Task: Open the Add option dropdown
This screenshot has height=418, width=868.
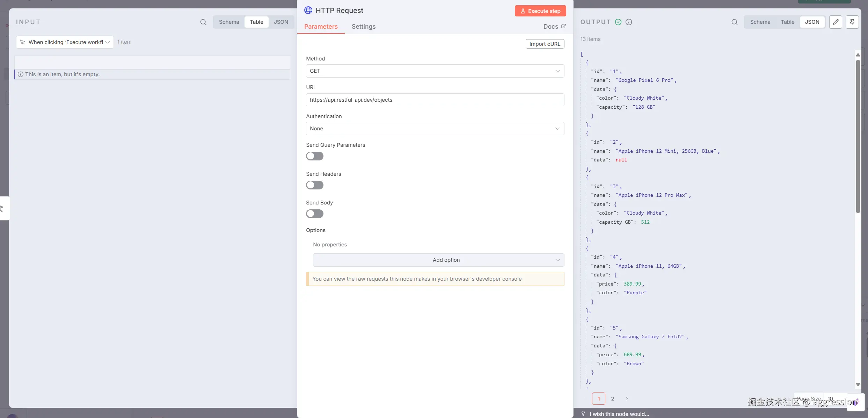Action: [438, 260]
